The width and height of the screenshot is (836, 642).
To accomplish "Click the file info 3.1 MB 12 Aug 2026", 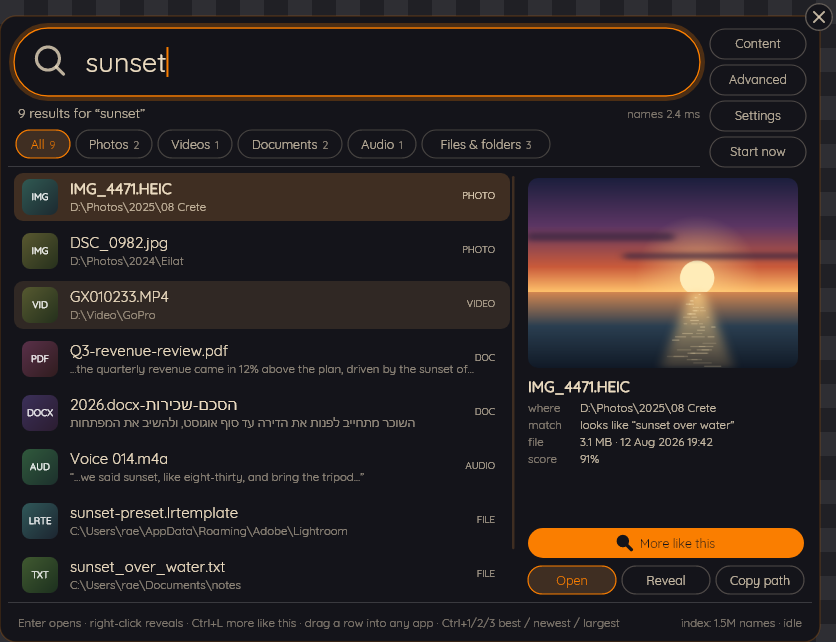I will point(646,442).
